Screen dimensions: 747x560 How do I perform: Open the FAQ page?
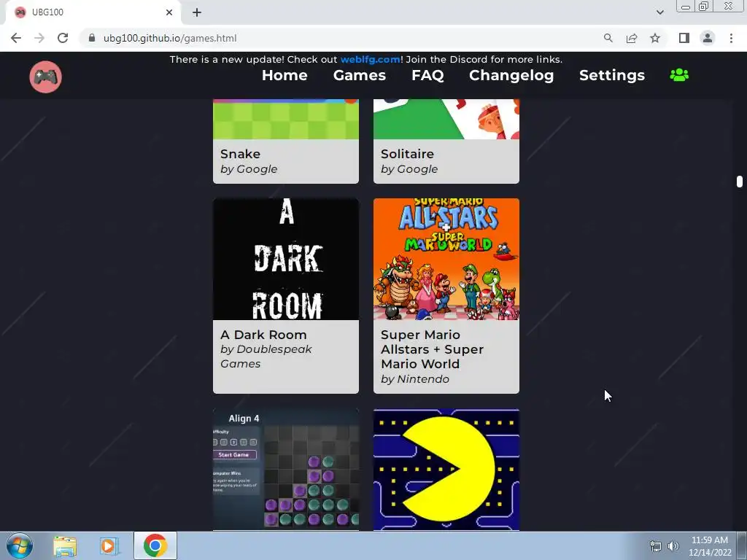coord(427,75)
